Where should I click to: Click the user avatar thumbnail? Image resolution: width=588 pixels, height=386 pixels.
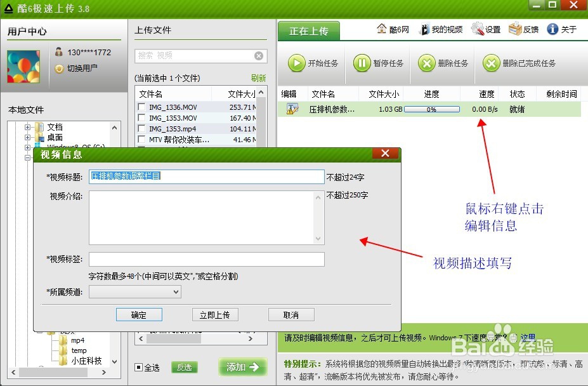click(23, 67)
